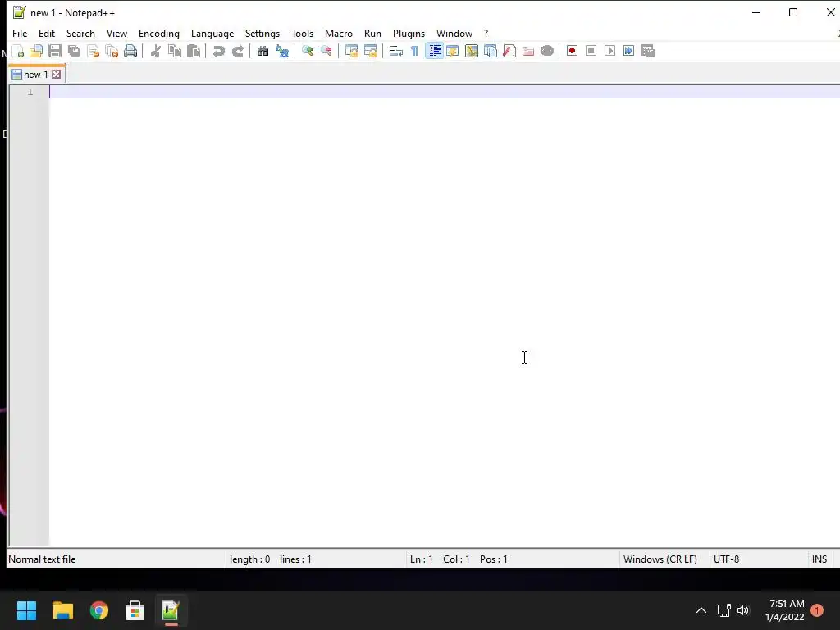Open the File menu

click(20, 33)
